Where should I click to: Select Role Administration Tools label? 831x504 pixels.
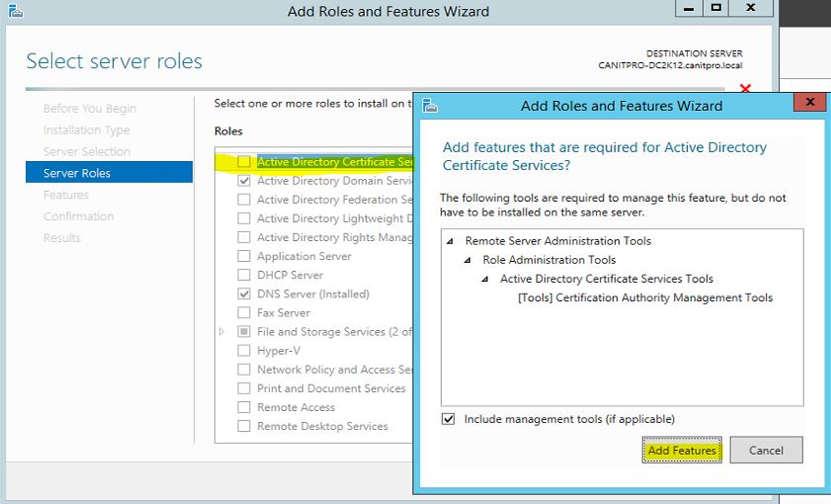(549, 260)
